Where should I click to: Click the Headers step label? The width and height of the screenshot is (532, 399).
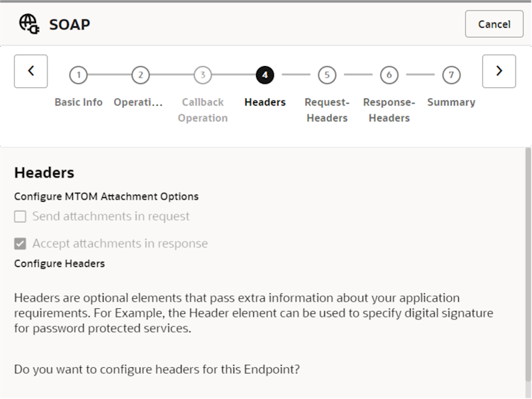pyautogui.click(x=265, y=102)
